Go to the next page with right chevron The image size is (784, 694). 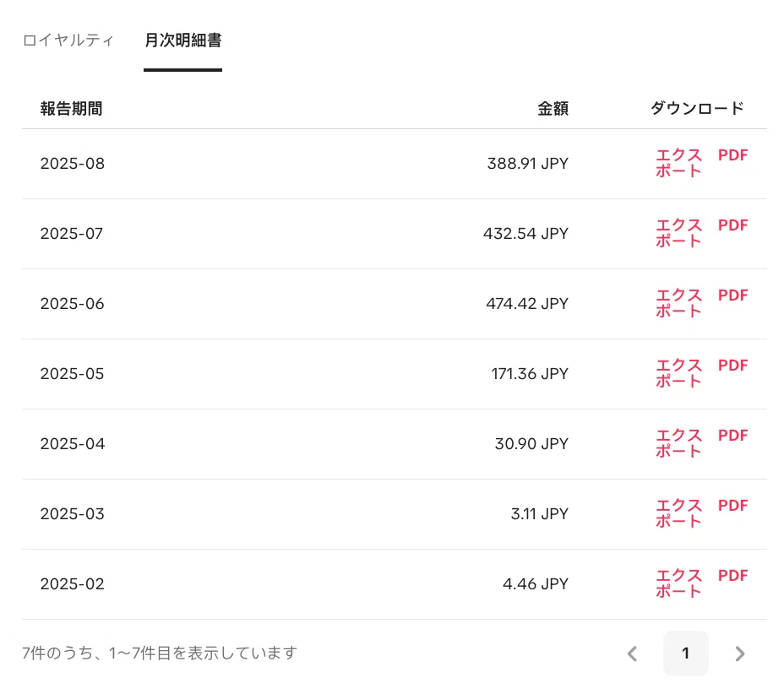point(740,653)
